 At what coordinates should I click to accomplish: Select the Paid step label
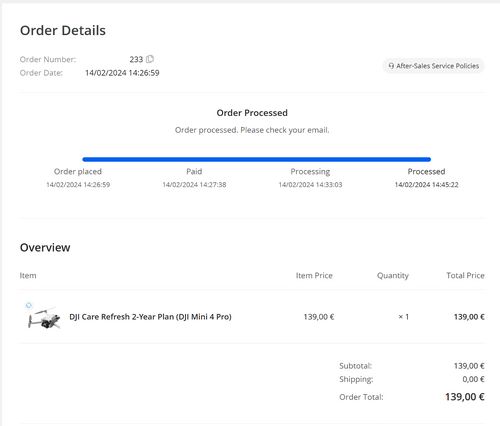pyautogui.click(x=194, y=171)
